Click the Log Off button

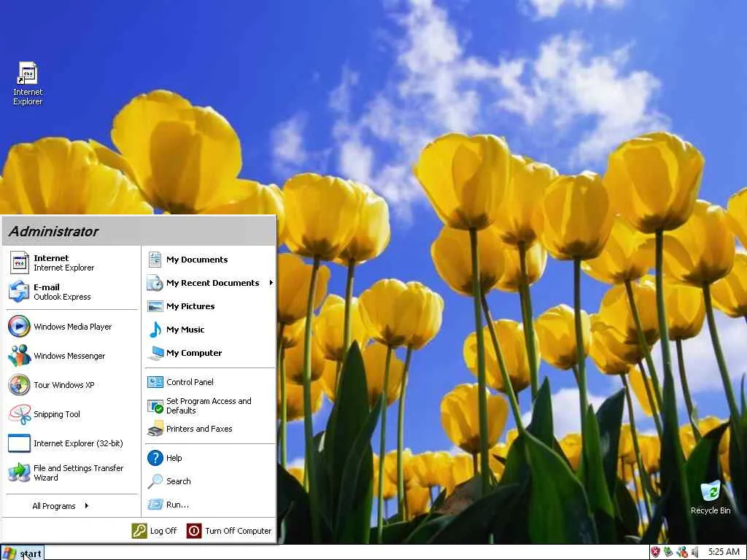155,531
